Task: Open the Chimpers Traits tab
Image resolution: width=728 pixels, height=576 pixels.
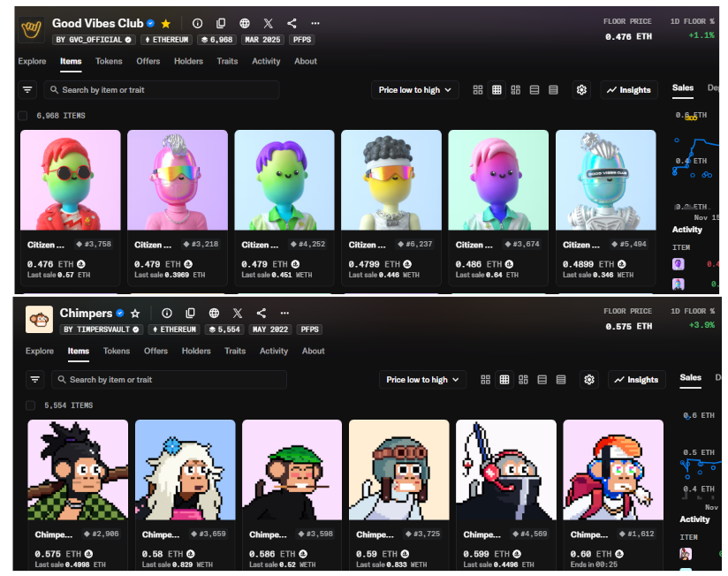Action: [235, 352]
